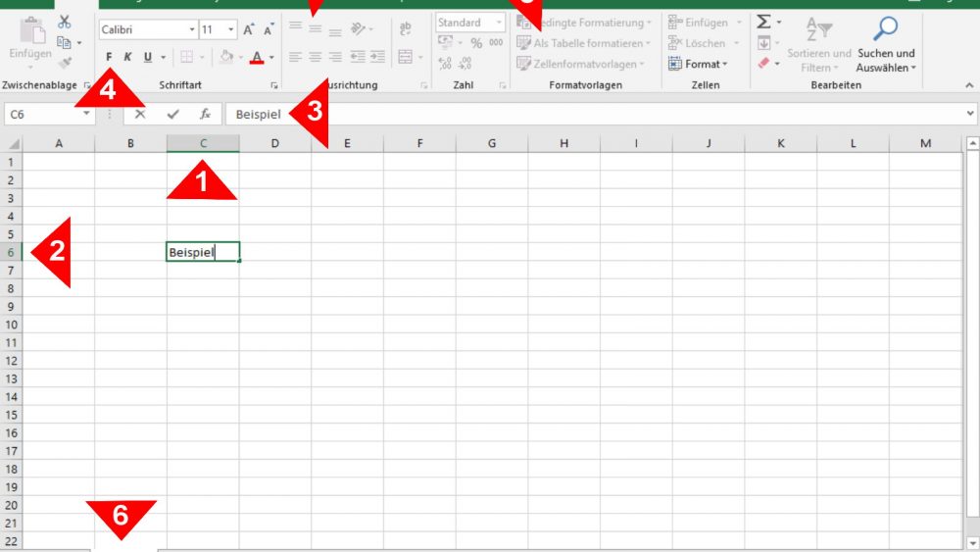Click the insert function fx icon

pos(205,114)
